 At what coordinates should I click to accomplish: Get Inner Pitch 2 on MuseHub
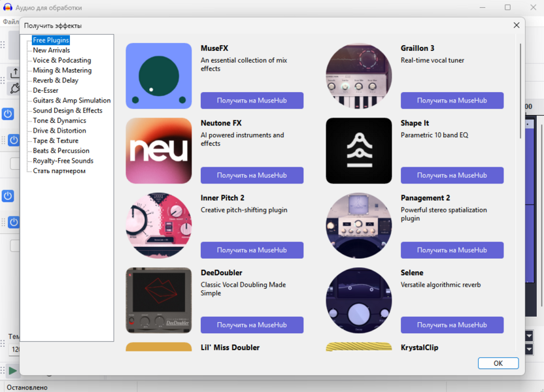(x=252, y=250)
